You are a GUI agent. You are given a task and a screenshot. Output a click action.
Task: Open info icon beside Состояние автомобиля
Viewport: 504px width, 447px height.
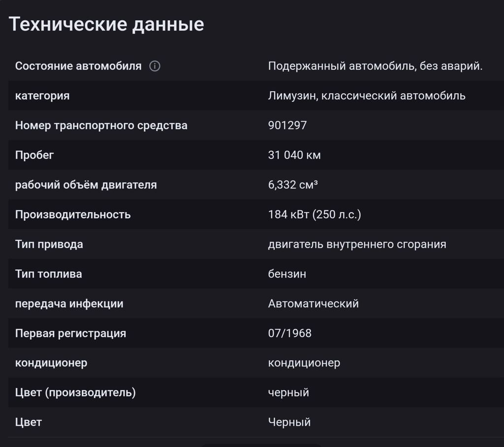(x=155, y=66)
